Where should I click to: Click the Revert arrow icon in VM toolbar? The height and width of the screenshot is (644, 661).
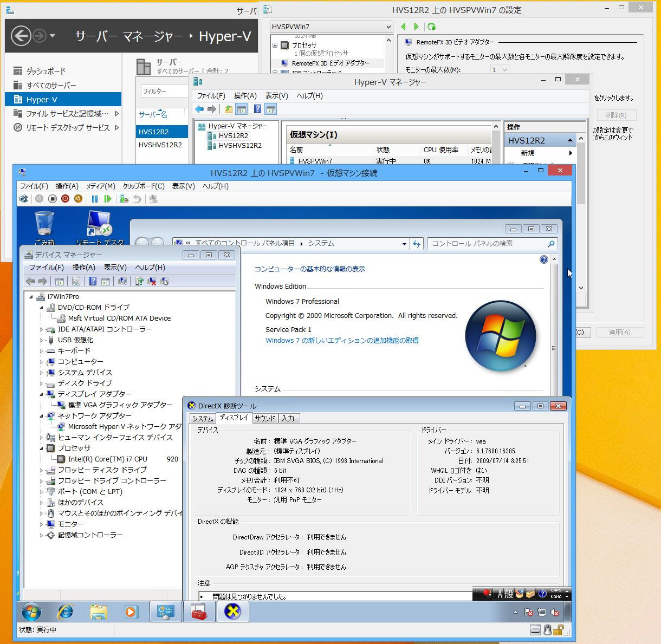137,199
